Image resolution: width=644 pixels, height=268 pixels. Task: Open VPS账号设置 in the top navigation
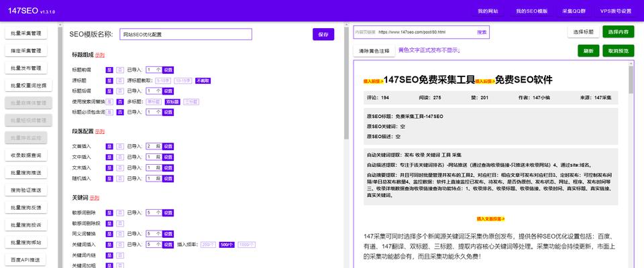pyautogui.click(x=615, y=11)
